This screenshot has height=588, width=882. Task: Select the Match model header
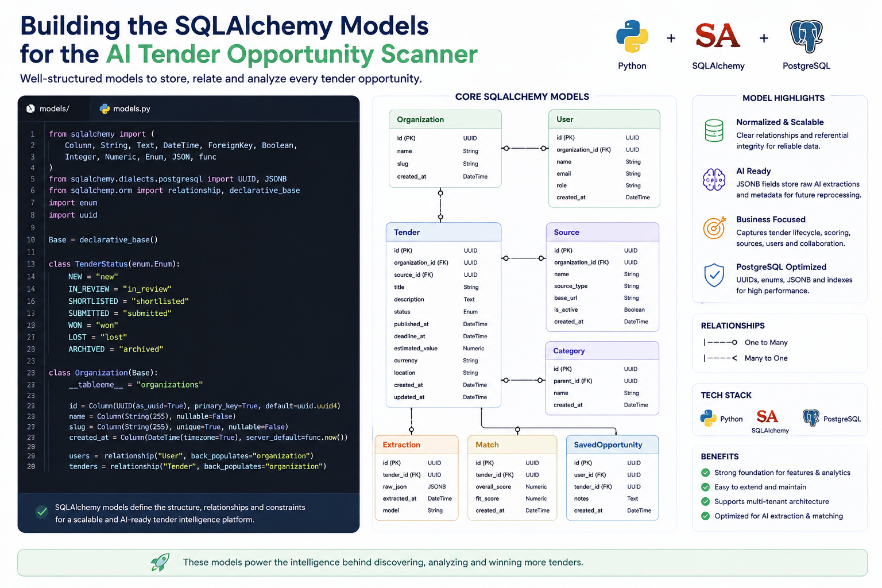pos(512,444)
